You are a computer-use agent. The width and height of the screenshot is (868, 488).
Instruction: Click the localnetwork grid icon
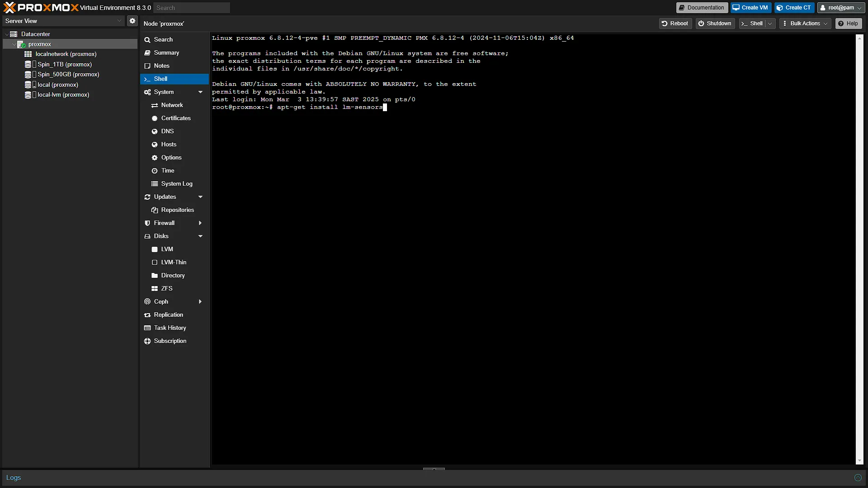28,54
